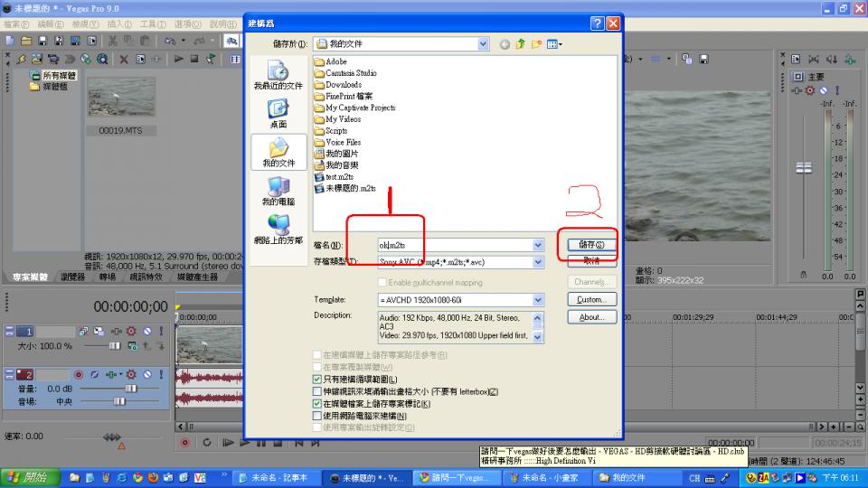This screenshot has height=488, width=868.
Task: Open 網路上的芳鄰 in dialog sidebar
Action: point(278,229)
